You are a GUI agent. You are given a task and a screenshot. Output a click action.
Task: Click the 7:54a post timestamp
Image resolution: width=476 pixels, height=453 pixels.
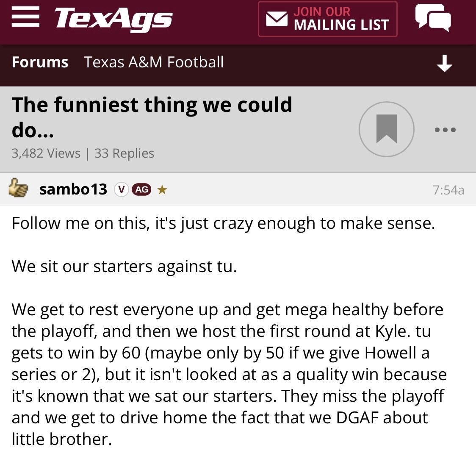[448, 190]
